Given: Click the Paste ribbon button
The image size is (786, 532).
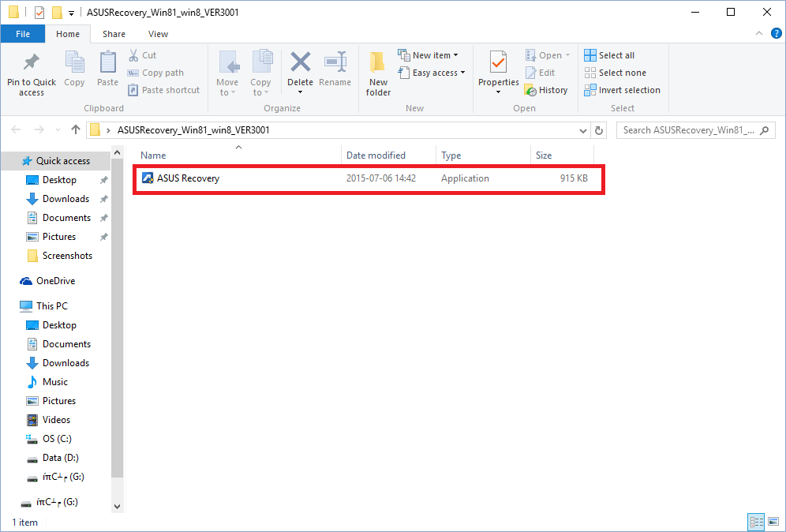Looking at the screenshot, I should pos(107,69).
